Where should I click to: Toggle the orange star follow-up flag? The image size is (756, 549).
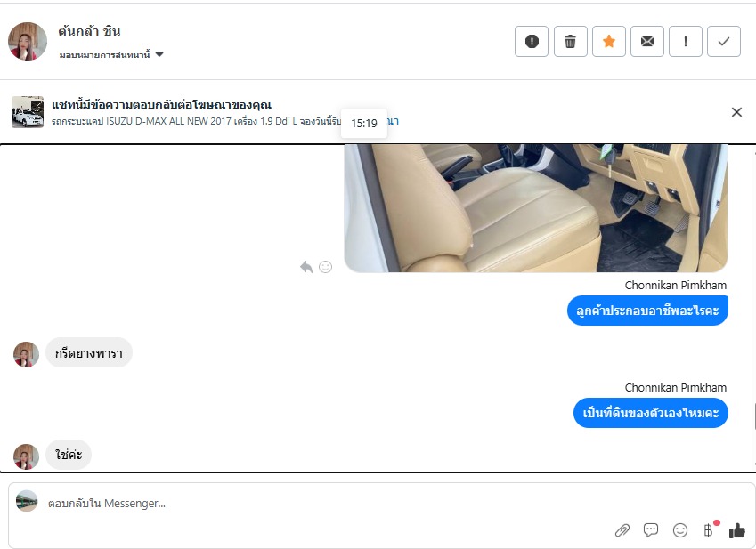pyautogui.click(x=609, y=42)
